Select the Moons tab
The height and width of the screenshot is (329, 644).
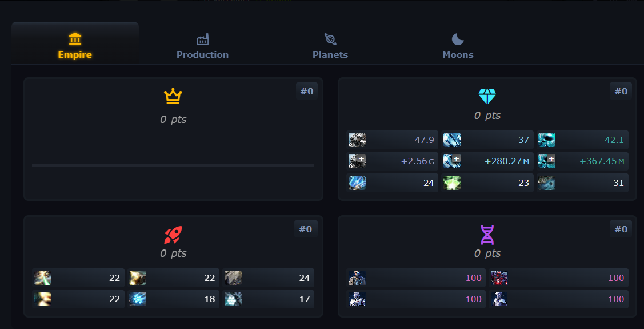pos(458,46)
